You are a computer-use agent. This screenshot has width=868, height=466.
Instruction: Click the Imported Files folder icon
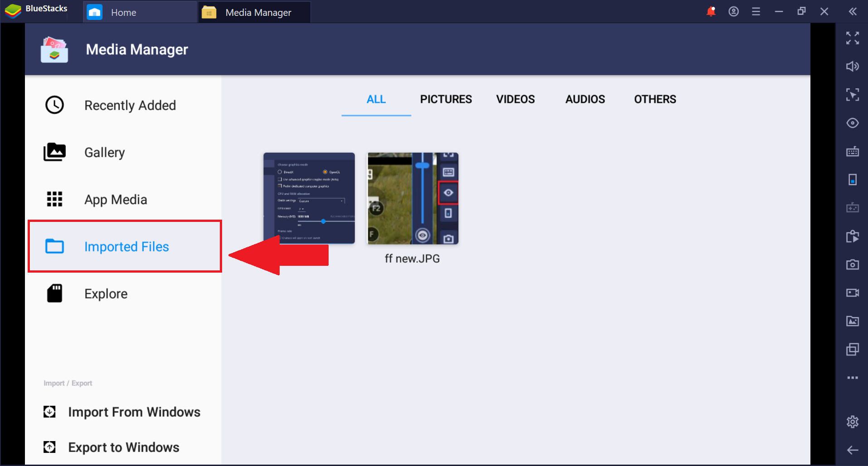point(54,246)
